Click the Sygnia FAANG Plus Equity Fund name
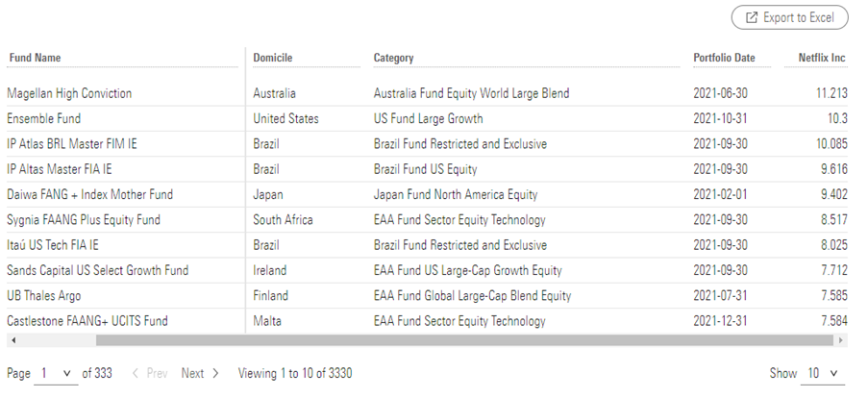 (x=84, y=220)
